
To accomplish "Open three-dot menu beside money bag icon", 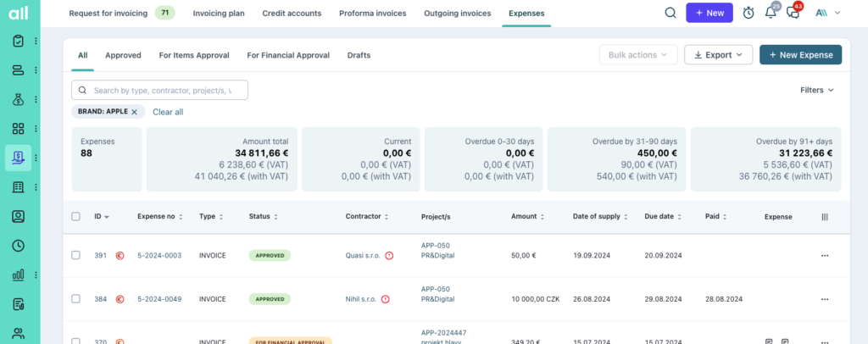I will (36, 99).
